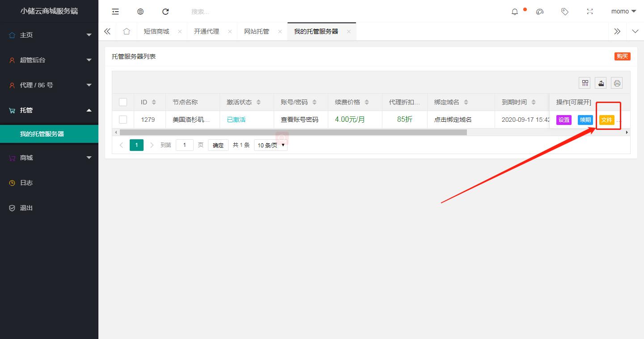This screenshot has height=339, width=644.
Task: Expand the 代理 / 86 号 menu
Action: pyautogui.click(x=49, y=85)
